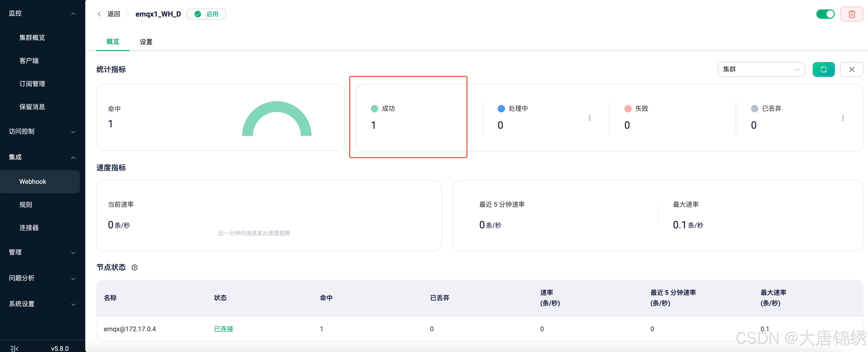Switch to the 概览 tab
The height and width of the screenshot is (352, 868).
click(x=112, y=42)
